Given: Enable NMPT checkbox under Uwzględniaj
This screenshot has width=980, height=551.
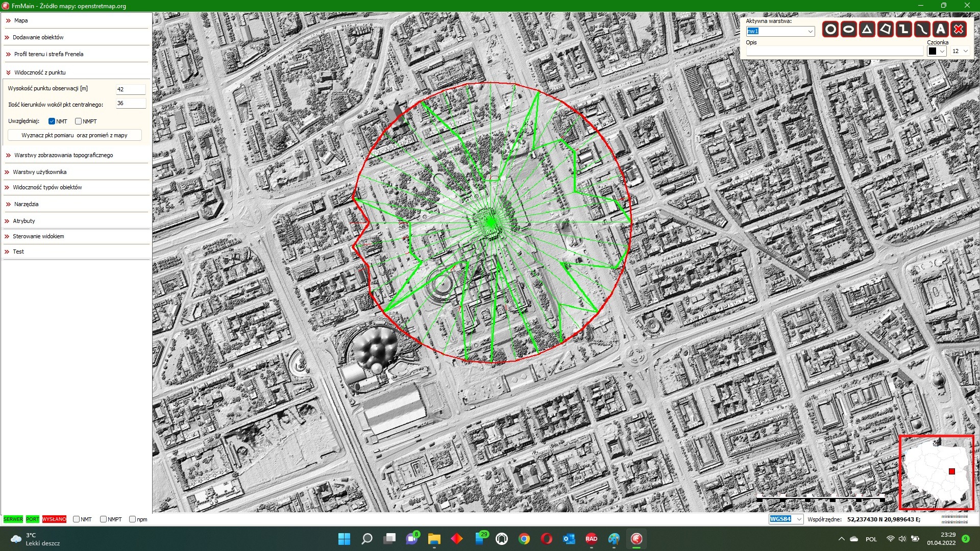Looking at the screenshot, I should click(x=78, y=121).
